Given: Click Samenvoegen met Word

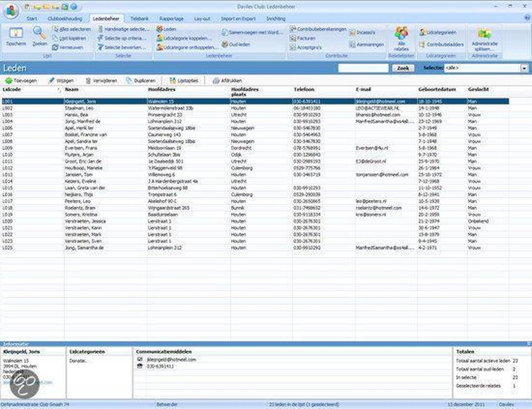Looking at the screenshot, I should 252,32.
